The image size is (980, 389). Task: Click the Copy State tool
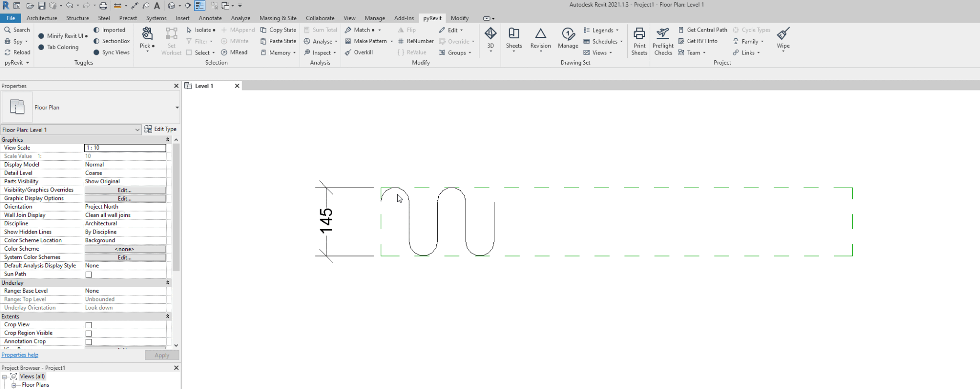tap(278, 30)
